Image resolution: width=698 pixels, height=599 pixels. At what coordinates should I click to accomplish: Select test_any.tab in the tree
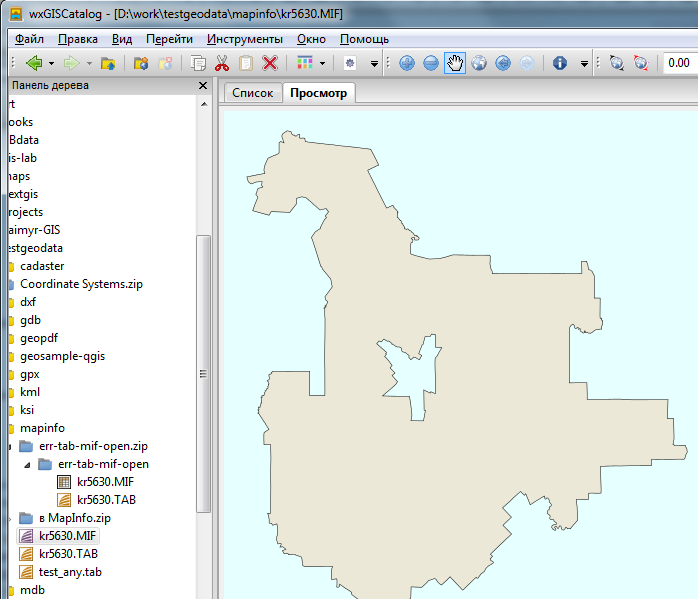70,572
